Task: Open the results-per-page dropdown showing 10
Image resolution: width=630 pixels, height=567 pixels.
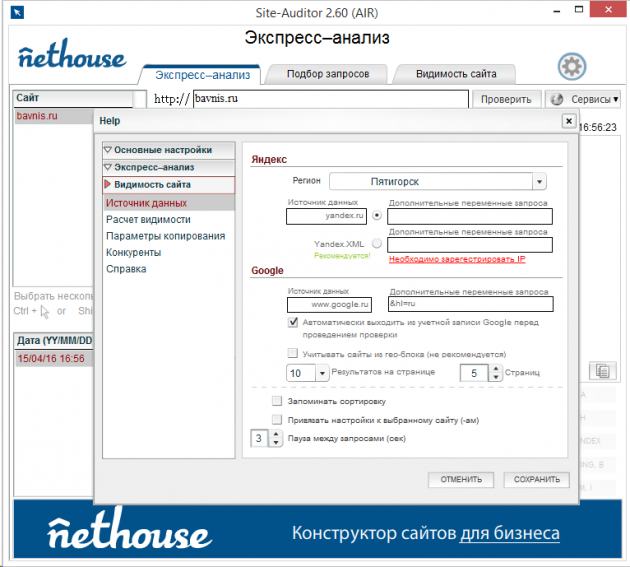Action: point(322,373)
